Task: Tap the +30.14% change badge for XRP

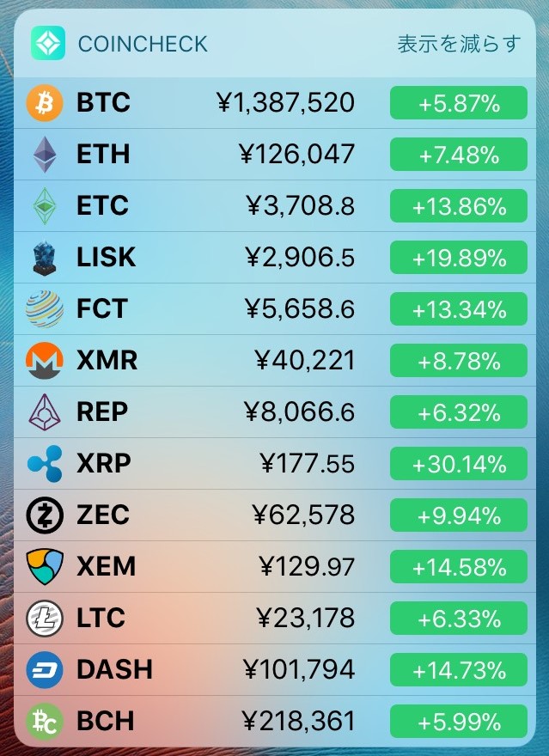Action: coord(459,464)
